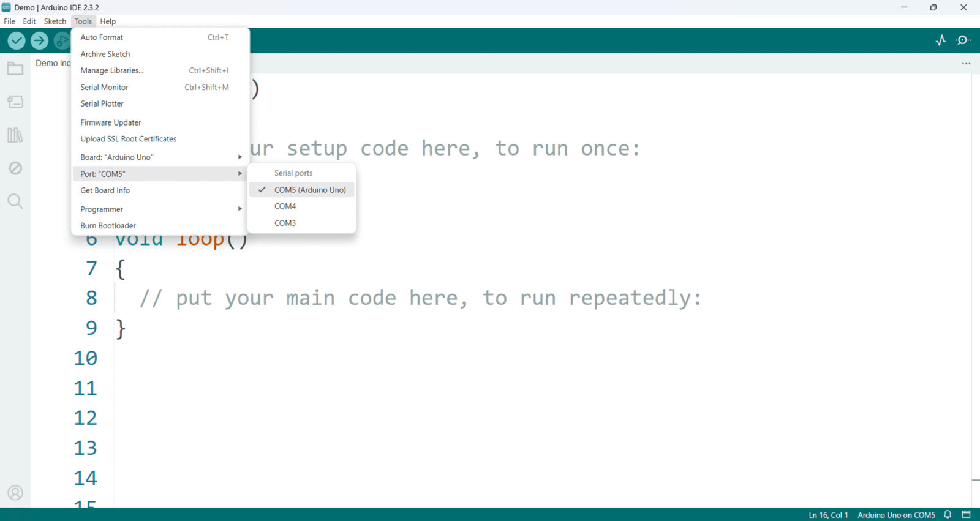Choose Upload SSL Root Certificates
Screen dimensions: 980x521
[x=160, y=139]
